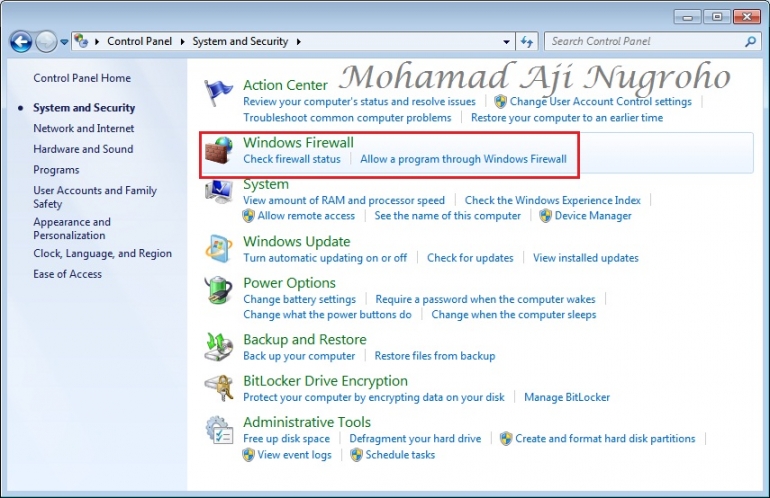The height and width of the screenshot is (498, 770).
Task: Click Free up disk space link
Action: pos(286,439)
